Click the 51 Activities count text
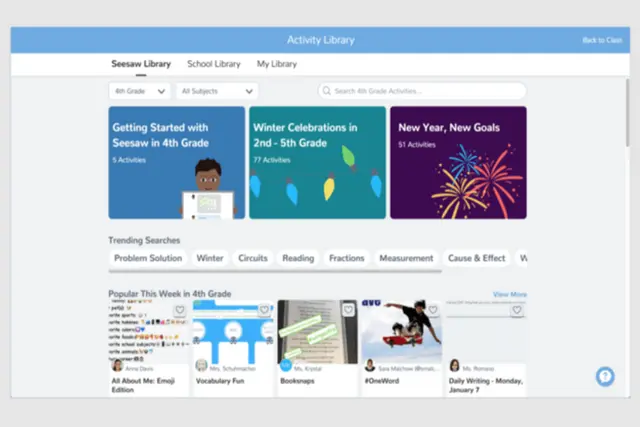Viewport: 640px width, 427px height. tap(417, 145)
